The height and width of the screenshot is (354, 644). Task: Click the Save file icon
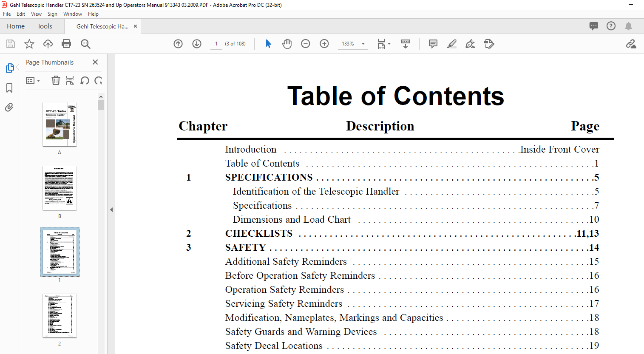(x=11, y=44)
